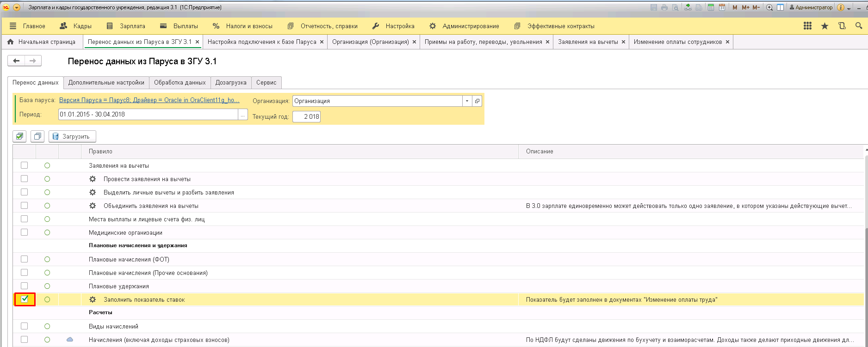The width and height of the screenshot is (868, 347).
Task: Open the calendar icon in title bar
Action: tap(722, 7)
